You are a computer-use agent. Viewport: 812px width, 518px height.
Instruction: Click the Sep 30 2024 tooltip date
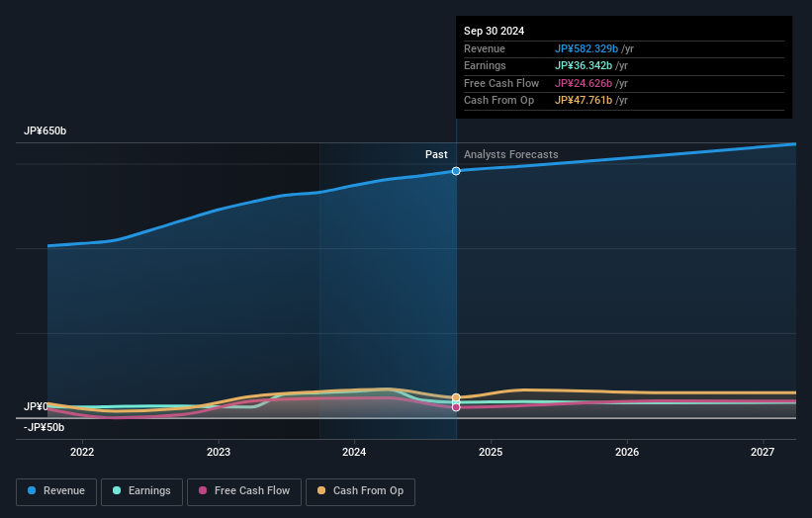pyautogui.click(x=495, y=31)
